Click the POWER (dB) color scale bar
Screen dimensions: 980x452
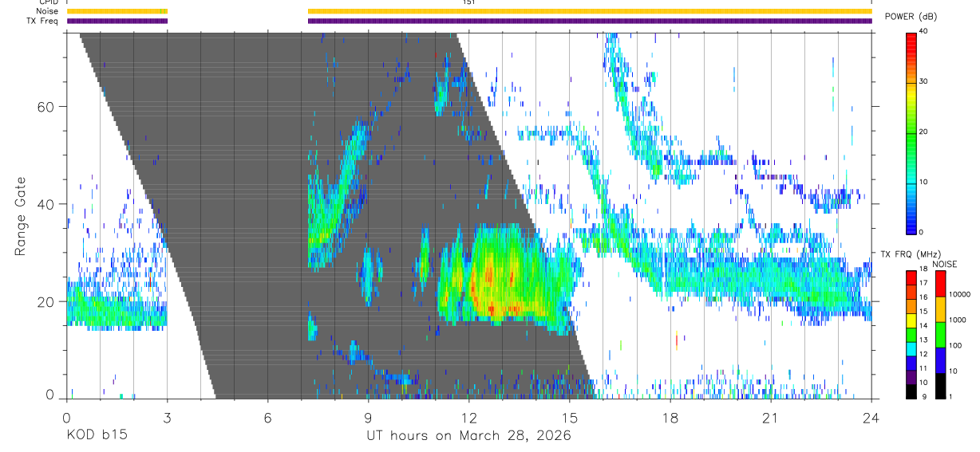pyautogui.click(x=911, y=132)
